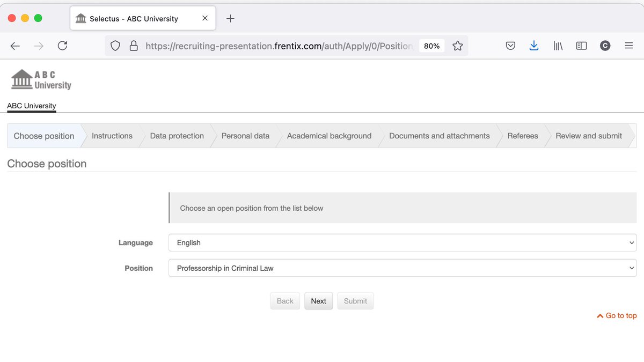Screen dimensions: 644x362
Task: Open the Downloads arrow icon
Action: tap(534, 46)
